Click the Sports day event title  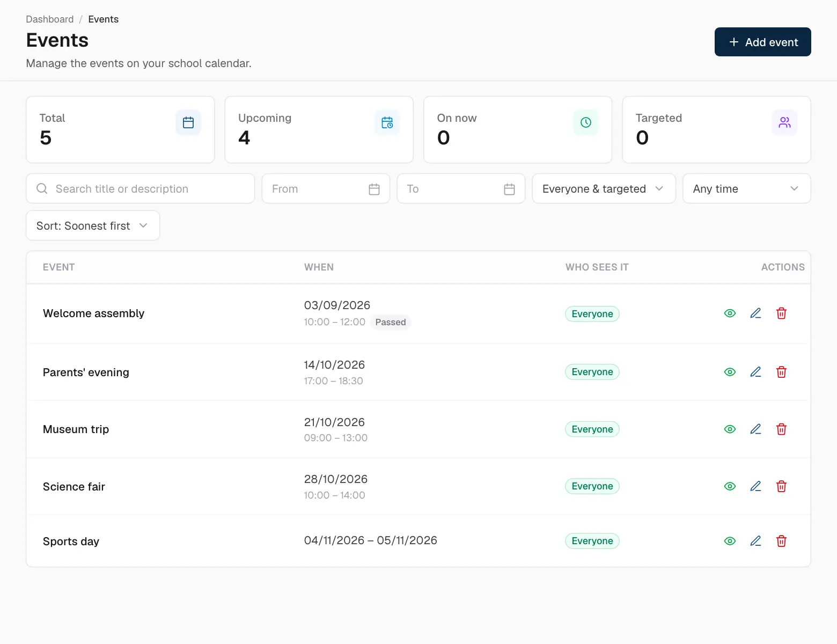click(71, 541)
